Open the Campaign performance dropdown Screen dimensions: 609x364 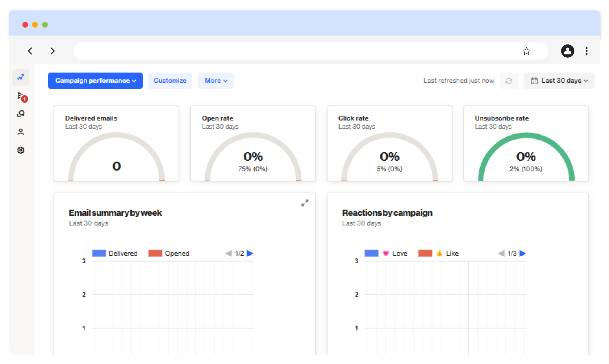click(x=95, y=81)
